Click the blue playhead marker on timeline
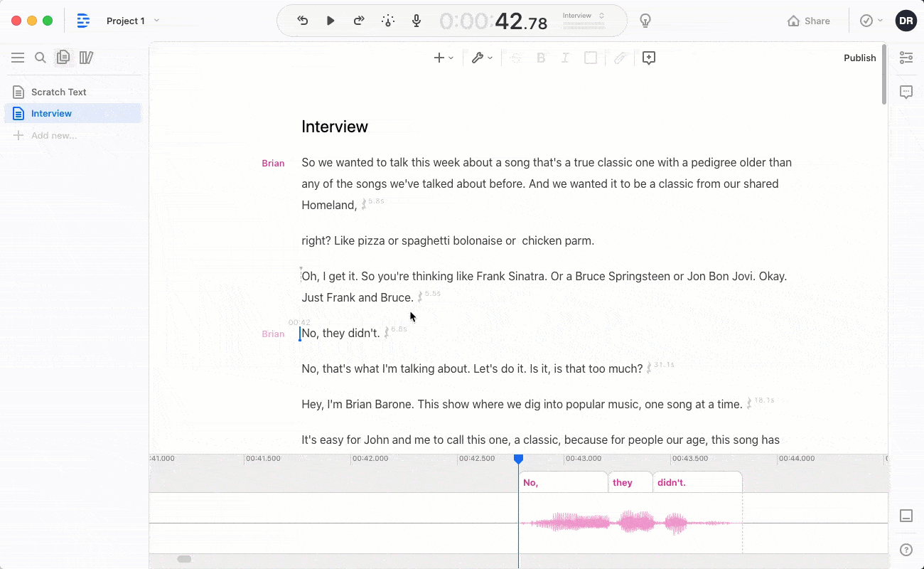The image size is (924, 569). [518, 459]
